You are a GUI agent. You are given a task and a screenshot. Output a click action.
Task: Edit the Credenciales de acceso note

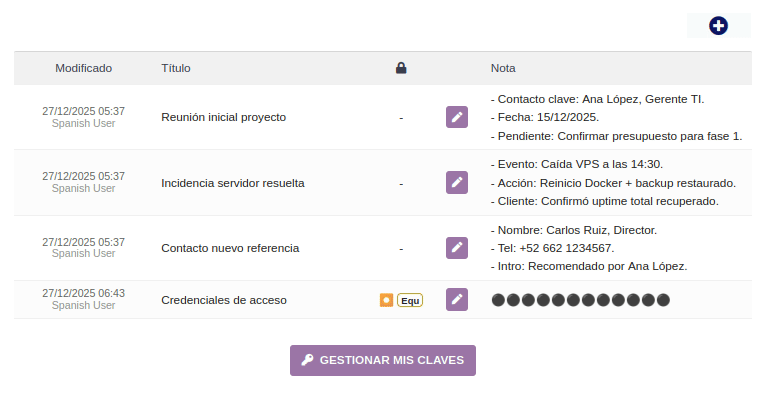click(x=456, y=299)
